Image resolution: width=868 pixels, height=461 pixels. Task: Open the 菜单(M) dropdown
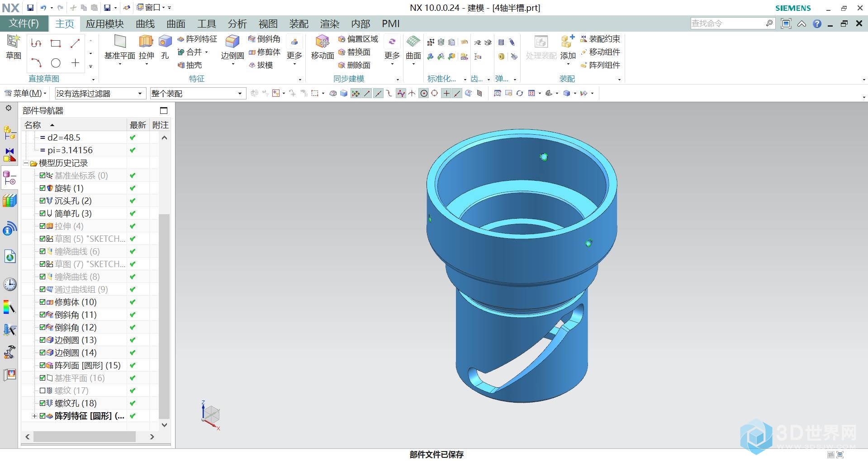pyautogui.click(x=26, y=94)
